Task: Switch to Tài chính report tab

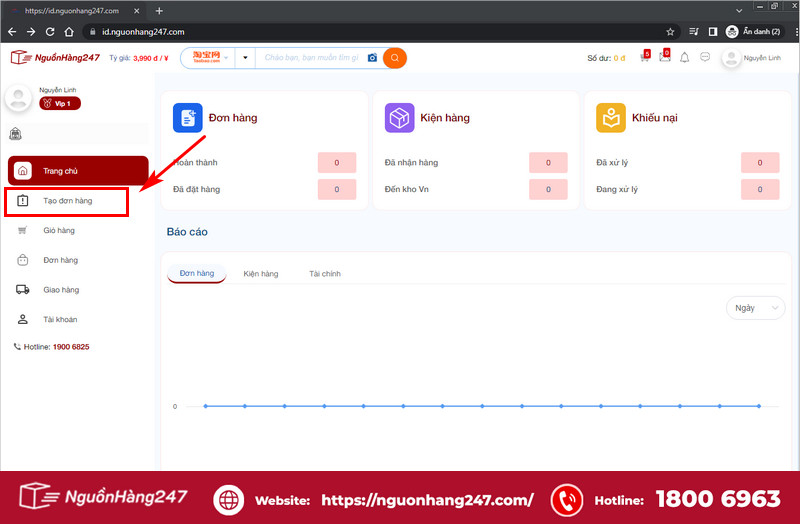Action: 324,274
